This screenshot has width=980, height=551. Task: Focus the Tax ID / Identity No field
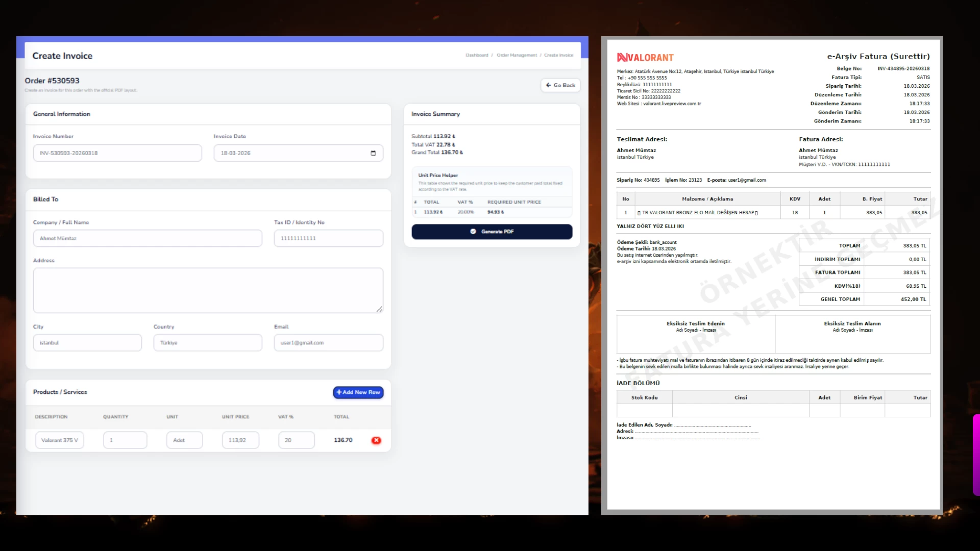(x=328, y=238)
